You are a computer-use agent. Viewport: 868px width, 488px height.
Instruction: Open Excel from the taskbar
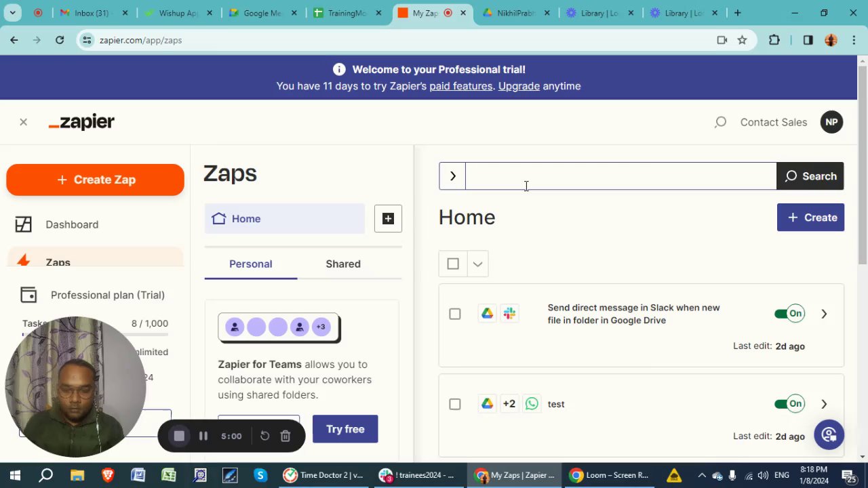click(169, 475)
